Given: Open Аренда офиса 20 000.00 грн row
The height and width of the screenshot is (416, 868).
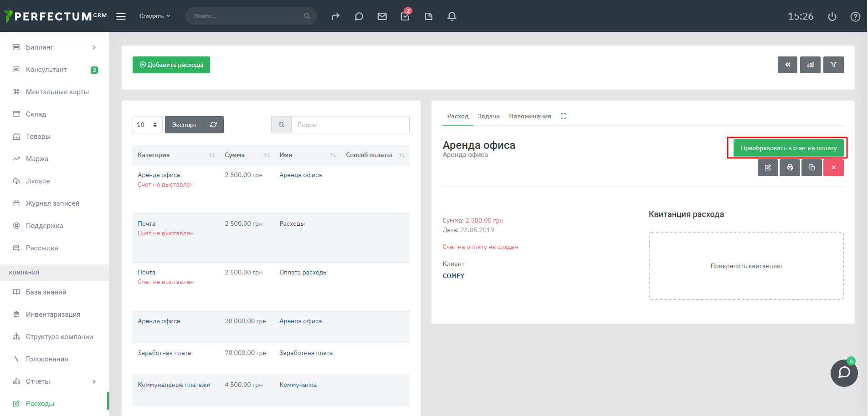Looking at the screenshot, I should [x=271, y=327].
